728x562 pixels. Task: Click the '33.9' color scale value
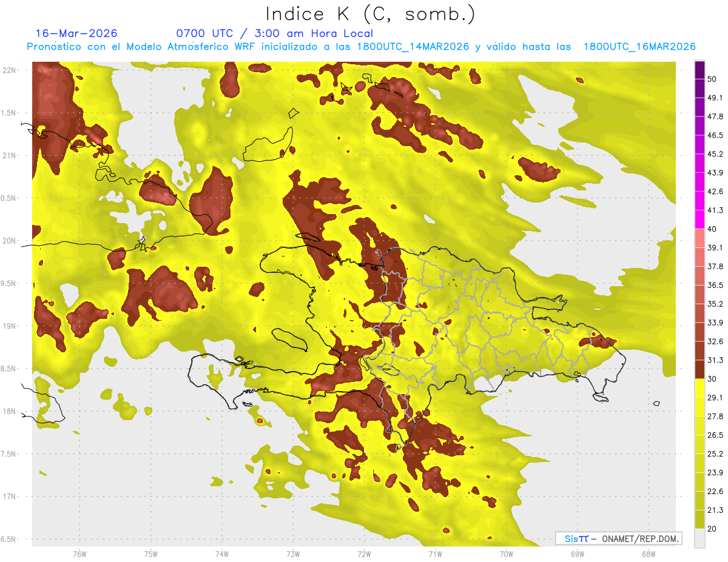(x=715, y=323)
